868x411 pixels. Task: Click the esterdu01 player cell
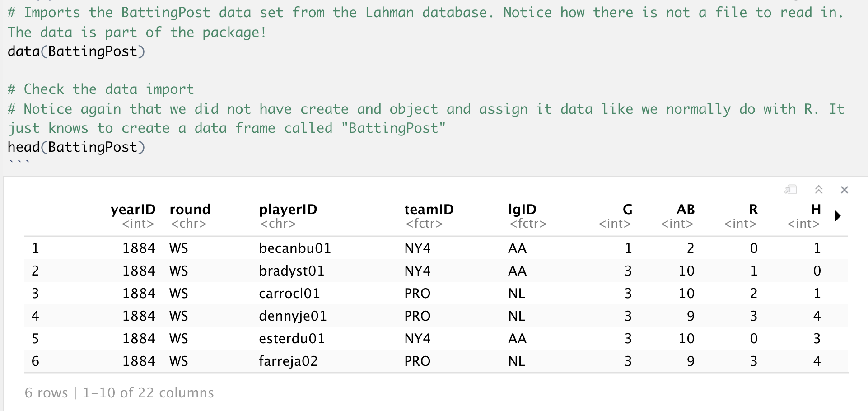pos(292,339)
